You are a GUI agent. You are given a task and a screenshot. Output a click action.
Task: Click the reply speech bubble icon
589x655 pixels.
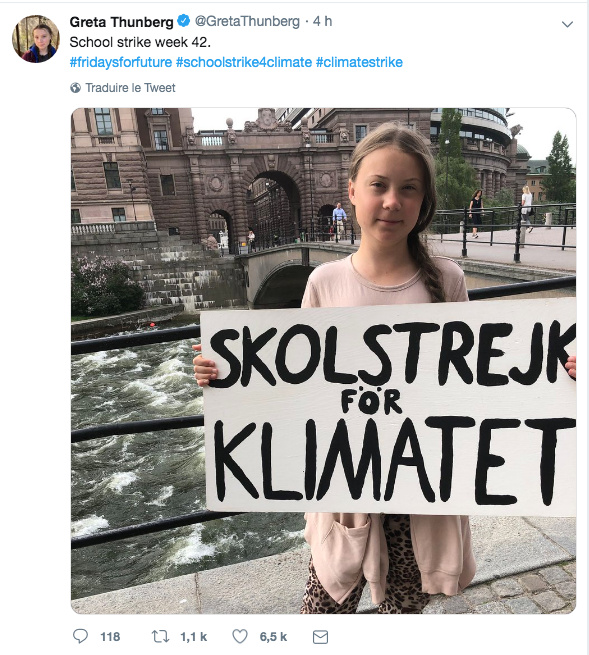[x=80, y=636]
